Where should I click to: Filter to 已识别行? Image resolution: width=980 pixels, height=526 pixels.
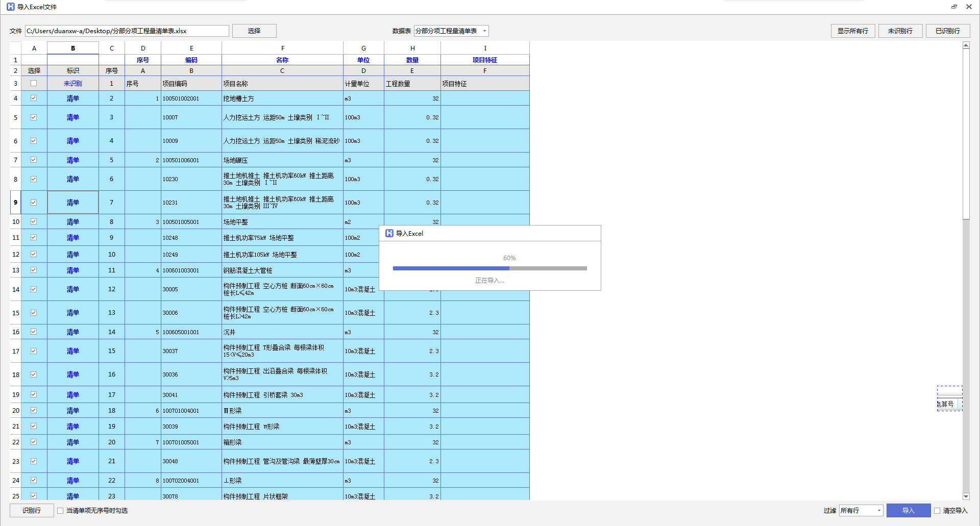pos(947,31)
